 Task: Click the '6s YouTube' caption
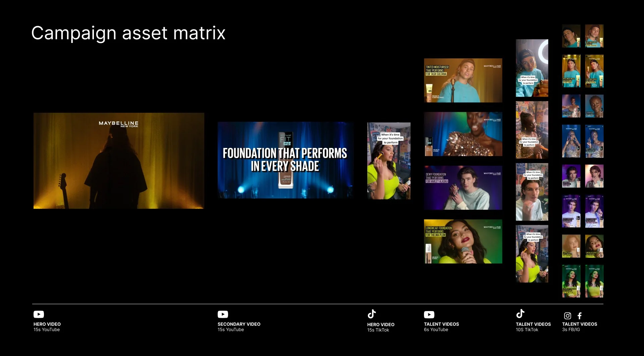coord(436,329)
